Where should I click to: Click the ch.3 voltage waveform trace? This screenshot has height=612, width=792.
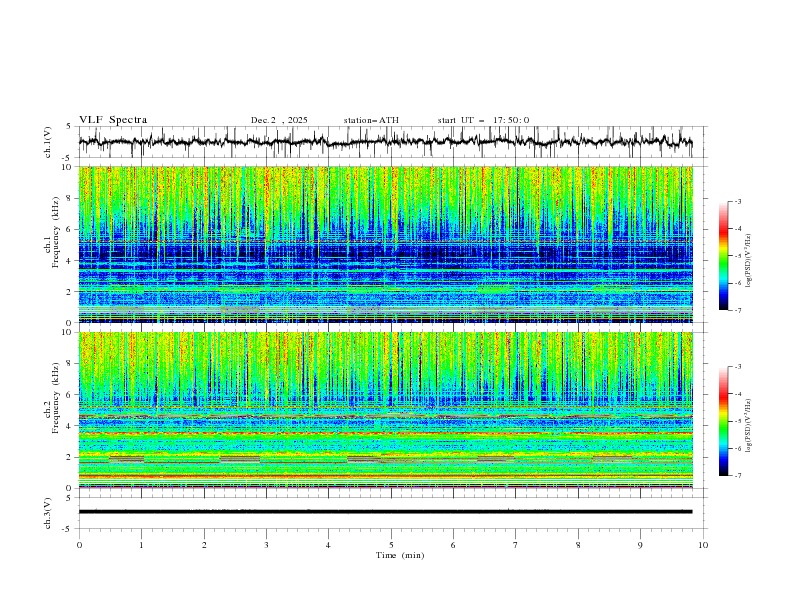pos(385,512)
